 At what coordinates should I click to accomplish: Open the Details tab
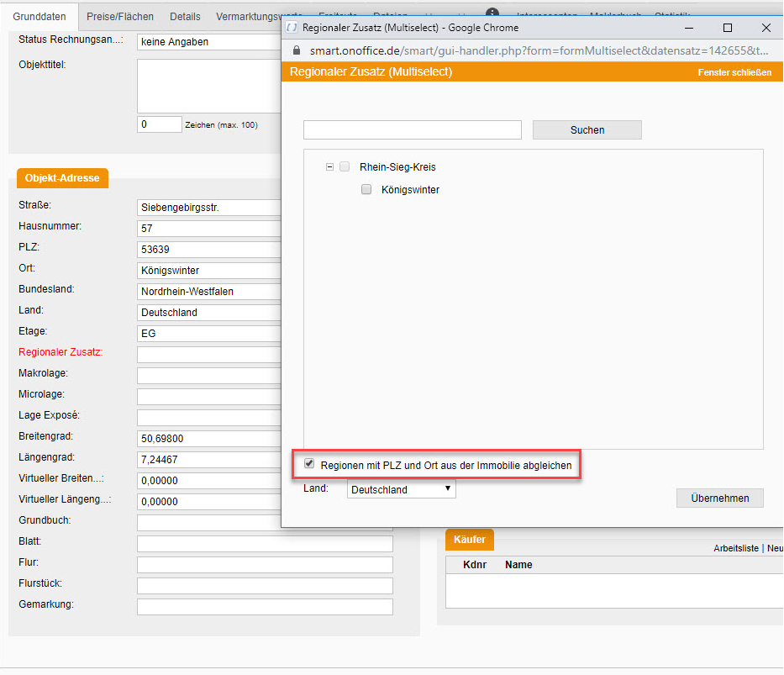coord(185,17)
